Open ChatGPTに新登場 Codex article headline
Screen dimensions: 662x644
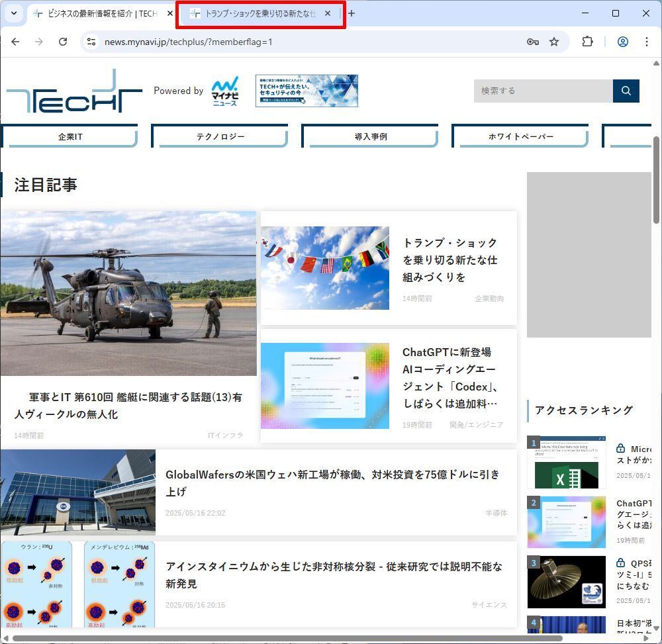tap(450, 378)
